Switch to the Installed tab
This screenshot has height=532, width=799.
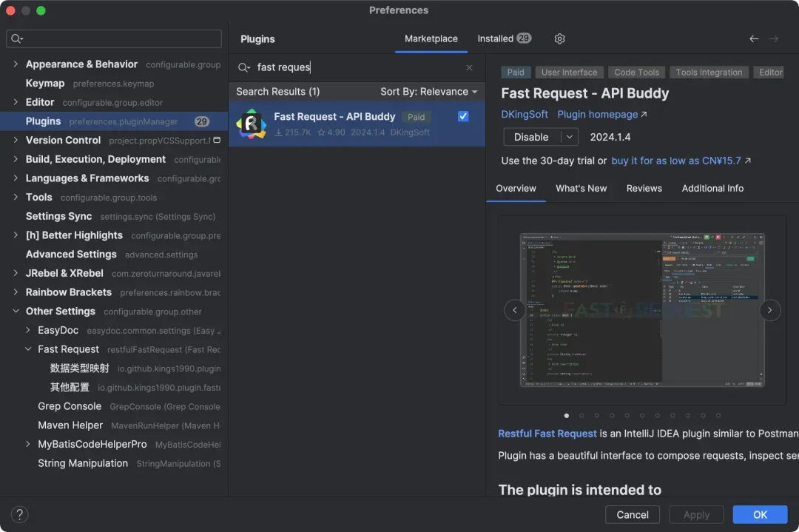pos(504,38)
